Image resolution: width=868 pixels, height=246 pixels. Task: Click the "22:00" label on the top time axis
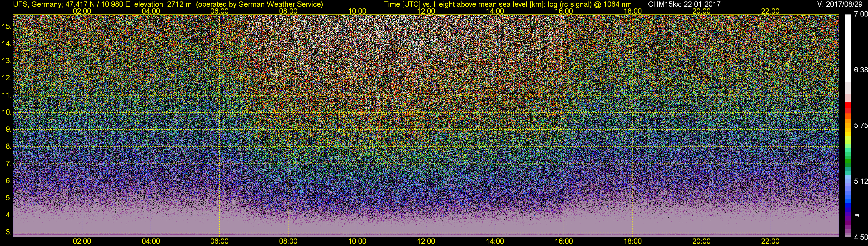click(770, 11)
